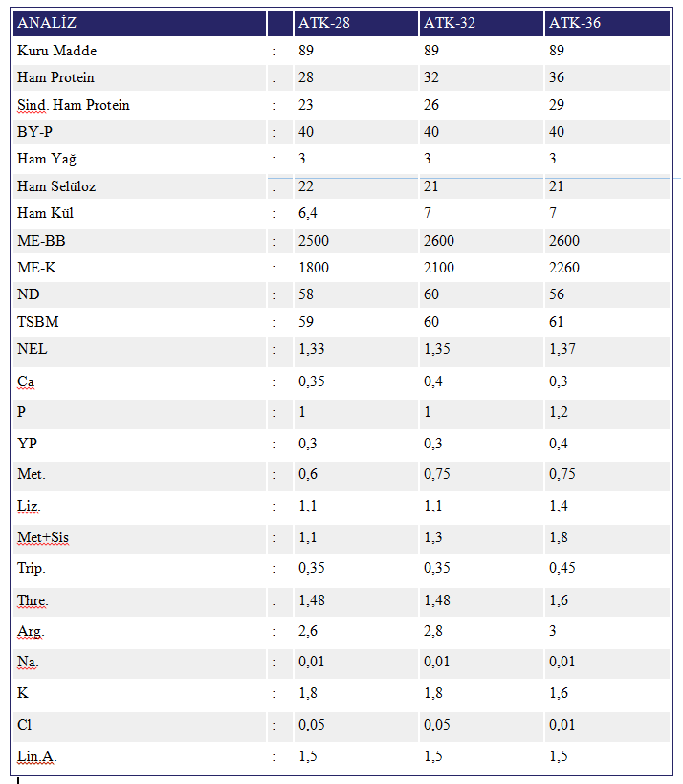683x784 pixels.
Task: Select the ATK-28 column header
Action: [x=323, y=23]
